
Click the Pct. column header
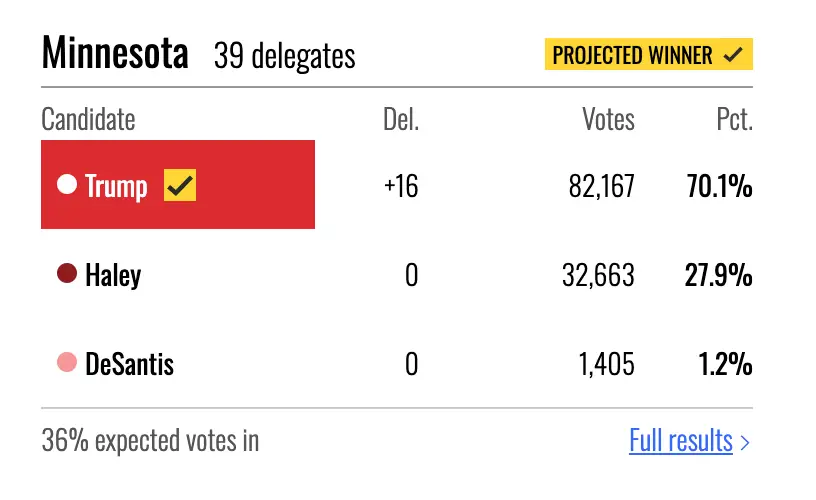click(x=735, y=119)
